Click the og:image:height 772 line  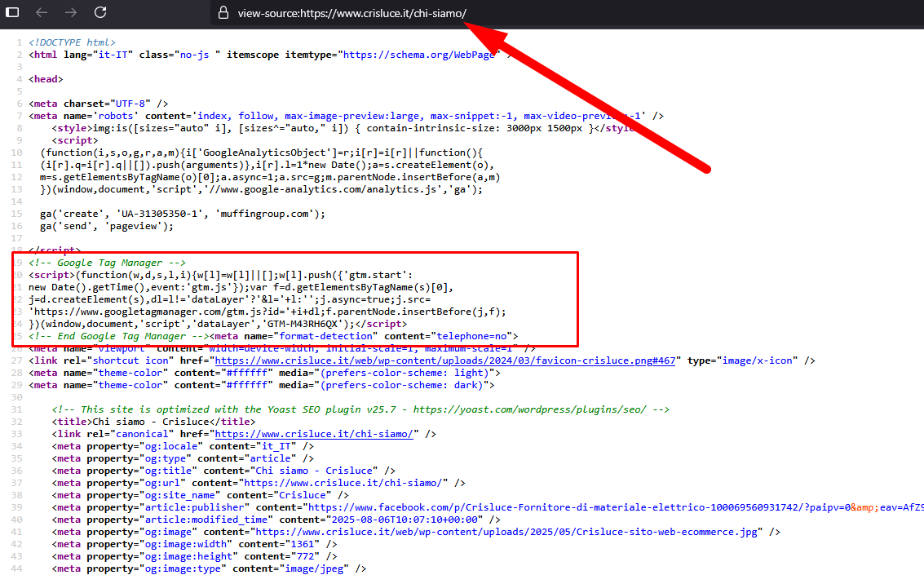194,557
